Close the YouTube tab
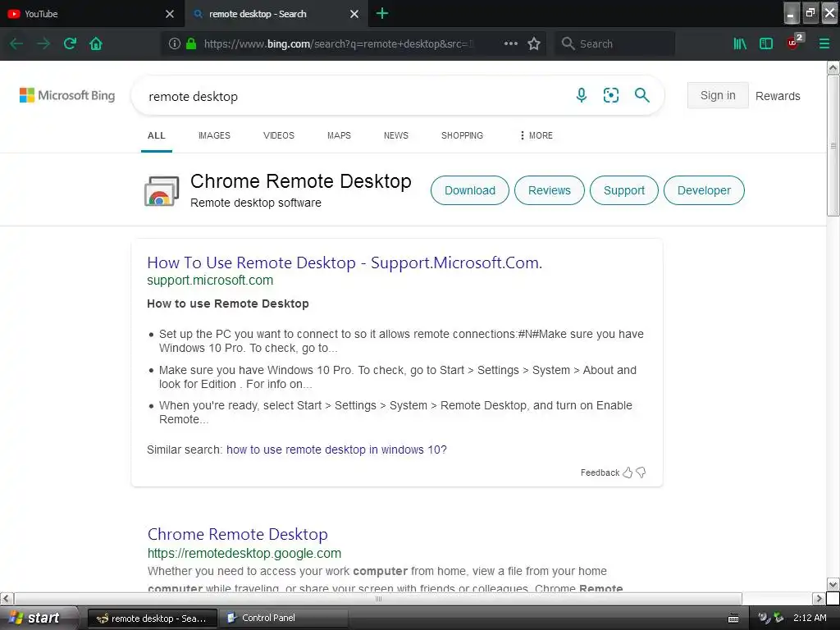840x630 pixels. coord(170,14)
